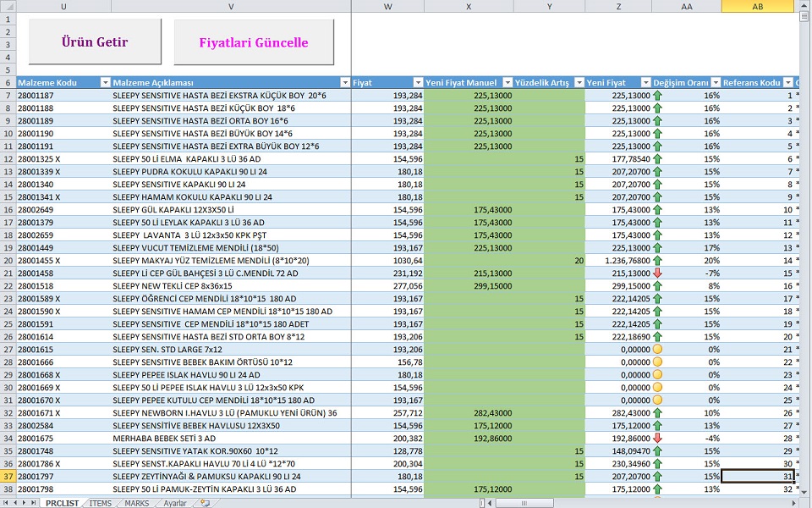Open the Yeni Fiyat Manuel filter dropdown

[508, 82]
